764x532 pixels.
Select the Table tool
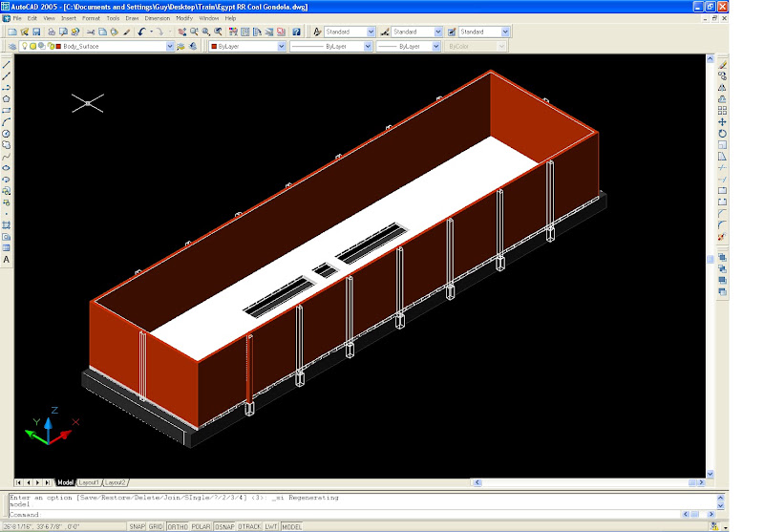[x=7, y=248]
